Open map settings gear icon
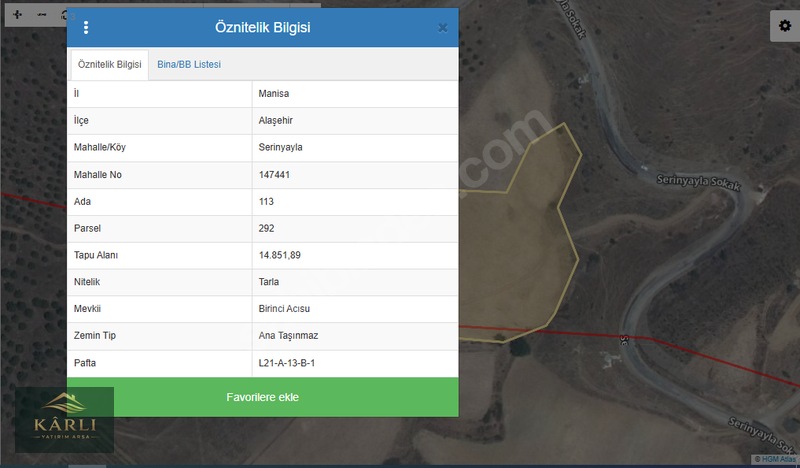800x468 pixels. (x=785, y=26)
